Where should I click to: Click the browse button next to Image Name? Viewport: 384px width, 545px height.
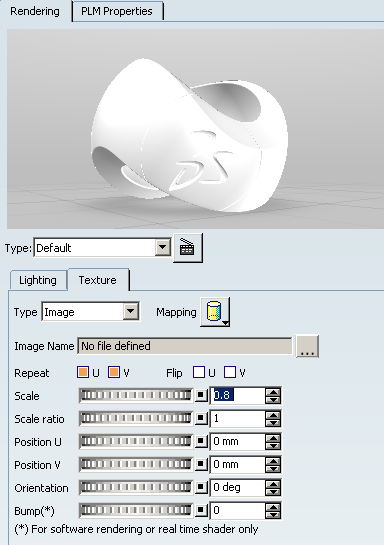307,346
